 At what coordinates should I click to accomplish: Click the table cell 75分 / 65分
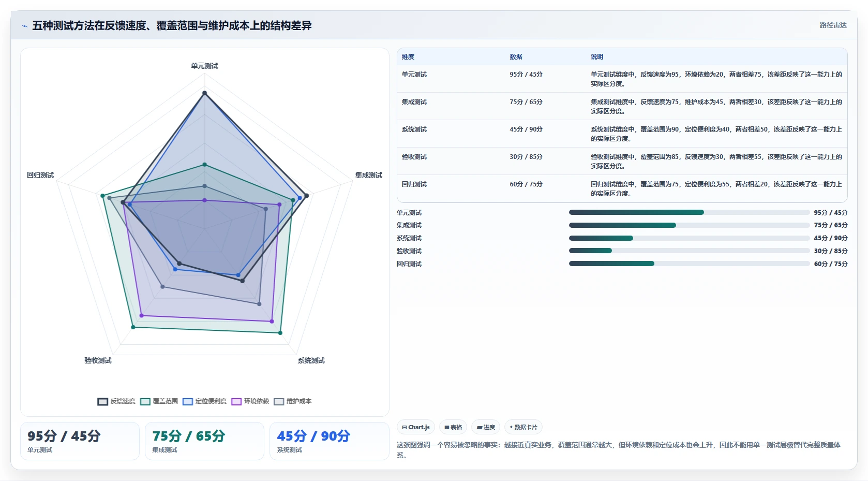(526, 102)
